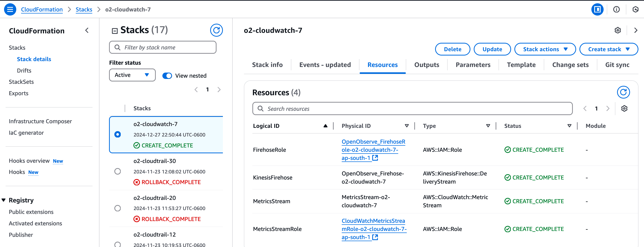Open the Stack actions dropdown
The height and width of the screenshot is (247, 644).
[x=545, y=49]
